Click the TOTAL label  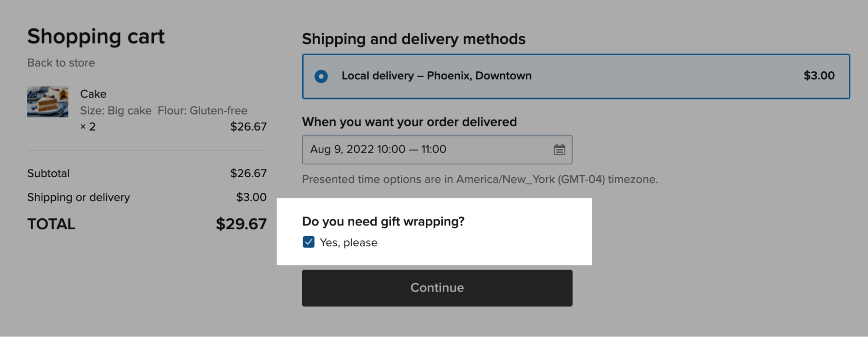50,223
